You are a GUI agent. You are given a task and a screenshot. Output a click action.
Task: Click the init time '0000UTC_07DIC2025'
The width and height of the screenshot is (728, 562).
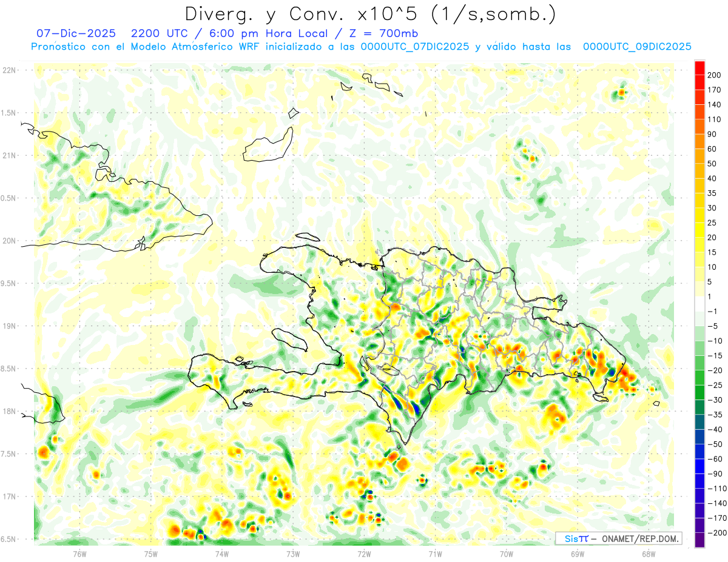[415, 47]
